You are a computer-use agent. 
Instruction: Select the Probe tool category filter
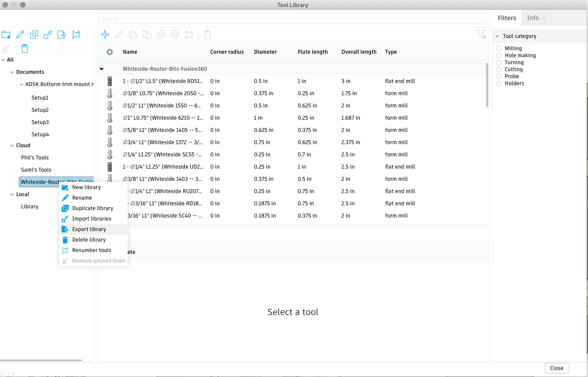click(499, 76)
